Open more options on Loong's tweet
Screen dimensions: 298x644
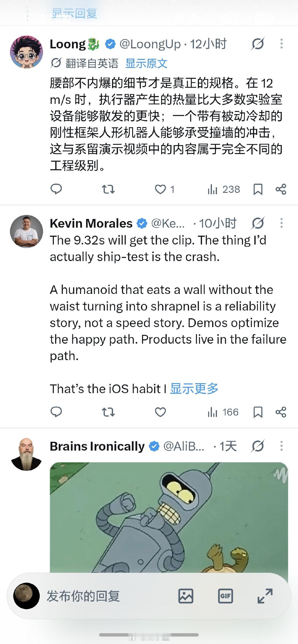281,44
